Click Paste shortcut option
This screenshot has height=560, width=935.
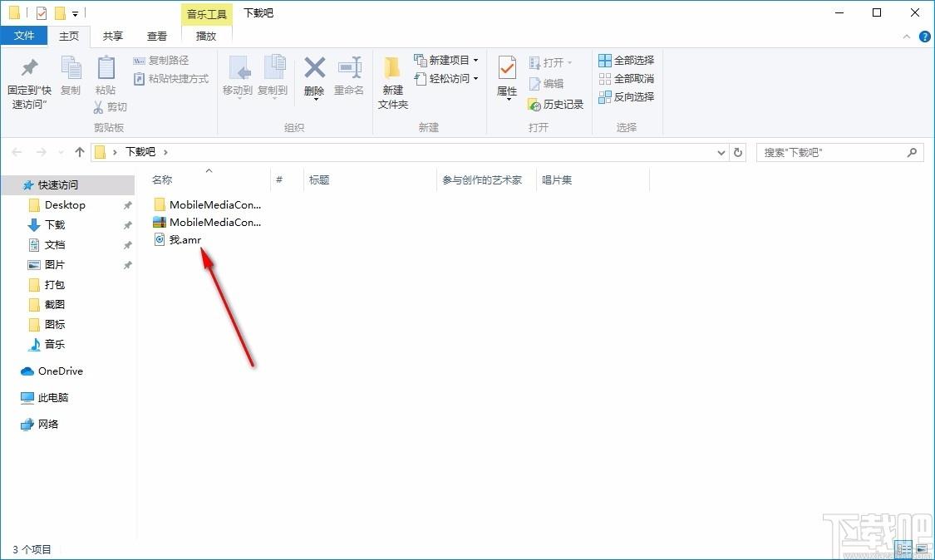[171, 79]
